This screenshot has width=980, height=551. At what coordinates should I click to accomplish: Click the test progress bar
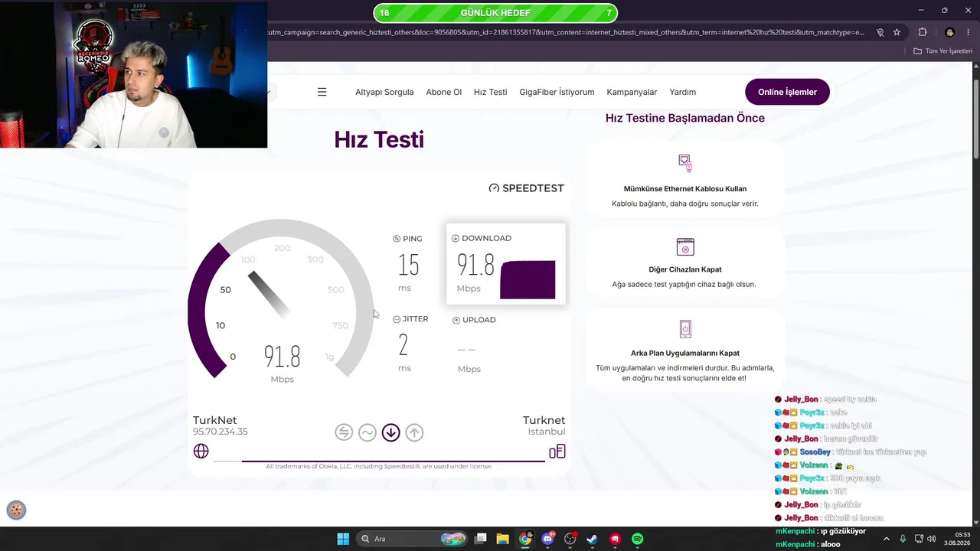[379, 461]
